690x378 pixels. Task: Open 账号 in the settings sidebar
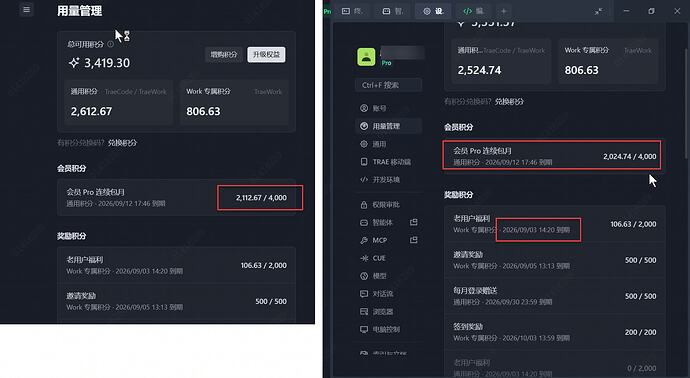[x=389, y=108]
